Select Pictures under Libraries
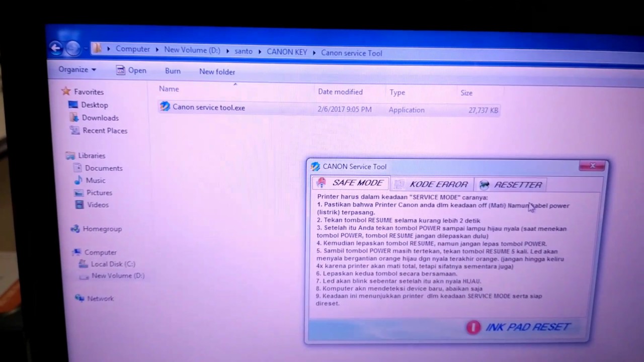The image size is (644, 362). (99, 193)
